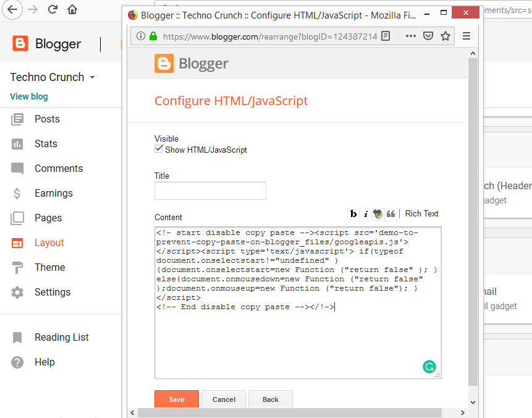
Task: Apply italic formatting to content text
Action: (x=366, y=213)
